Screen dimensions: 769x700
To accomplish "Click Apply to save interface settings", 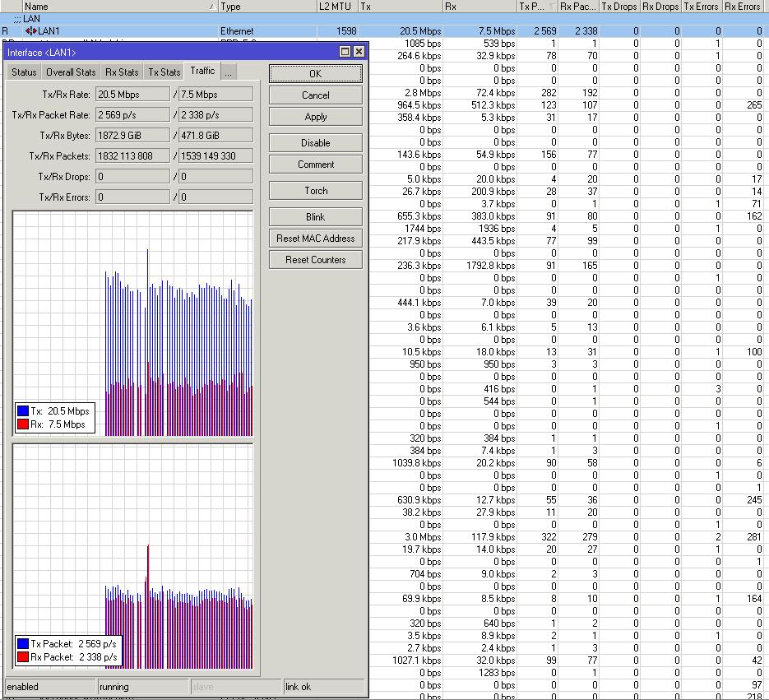I will [x=316, y=117].
